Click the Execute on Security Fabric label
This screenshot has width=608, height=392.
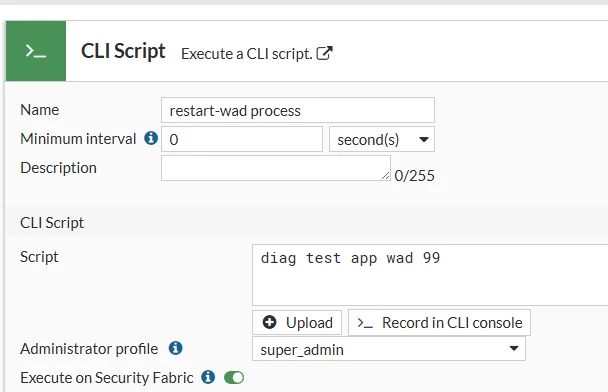(x=107, y=378)
